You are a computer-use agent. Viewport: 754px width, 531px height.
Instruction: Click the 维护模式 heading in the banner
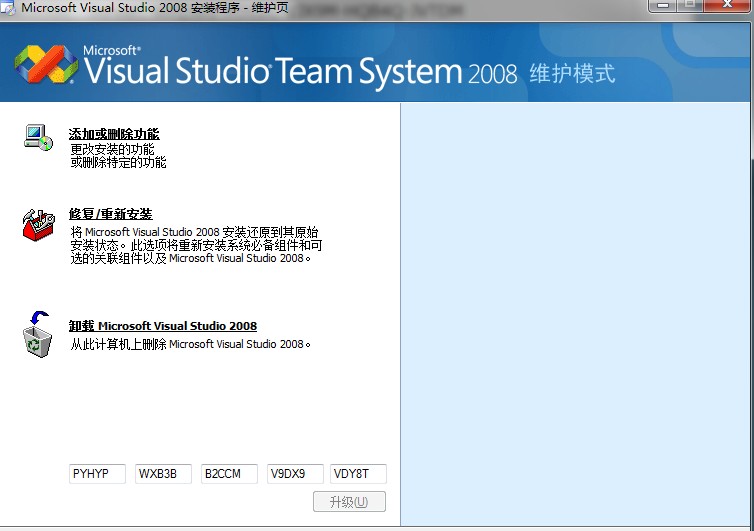click(x=572, y=74)
